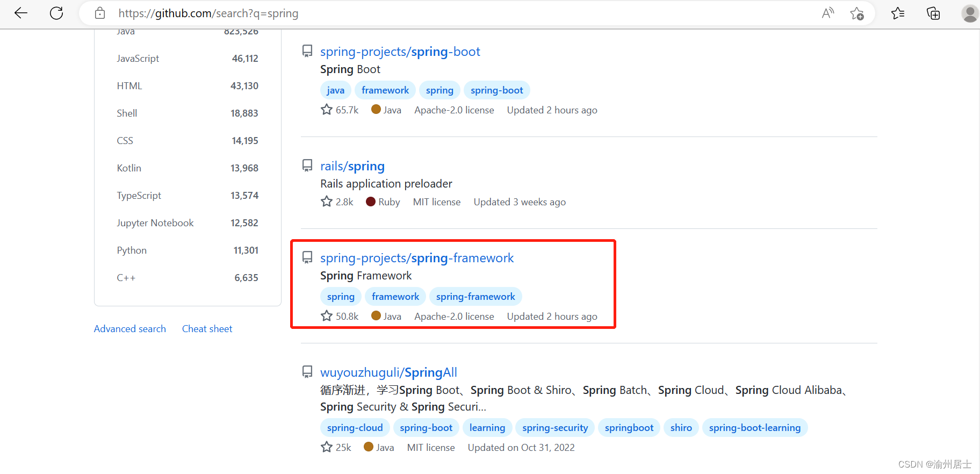Viewport: 980px width, 474px height.
Task: Click Java color dot in spring-boot result
Action: click(376, 110)
